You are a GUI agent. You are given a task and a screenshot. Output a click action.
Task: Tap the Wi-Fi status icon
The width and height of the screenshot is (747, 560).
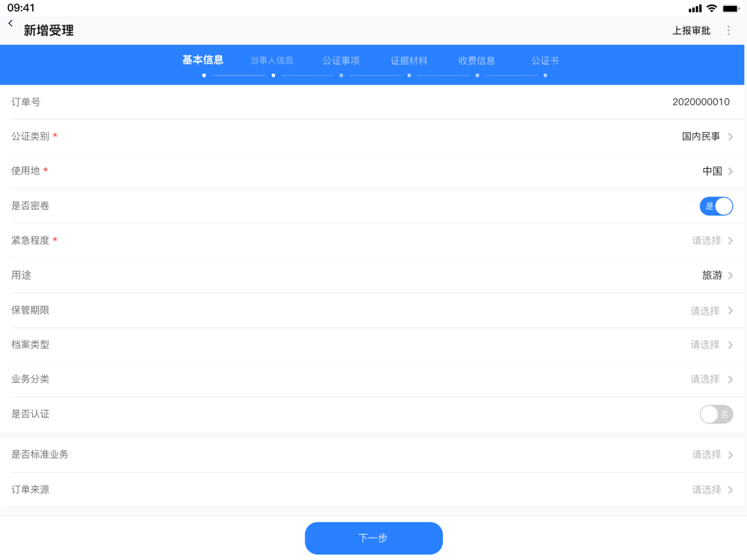(x=711, y=8)
